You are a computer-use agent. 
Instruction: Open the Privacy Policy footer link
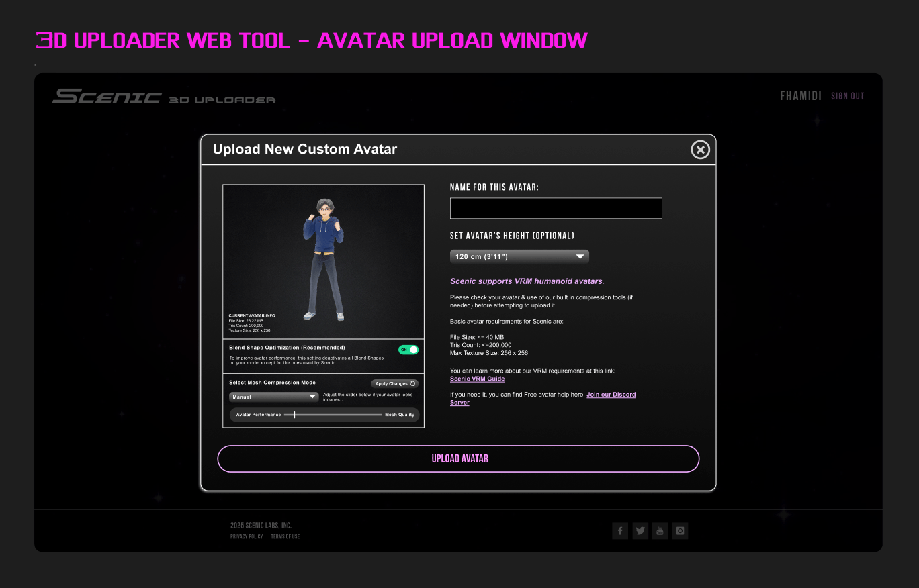pos(247,537)
